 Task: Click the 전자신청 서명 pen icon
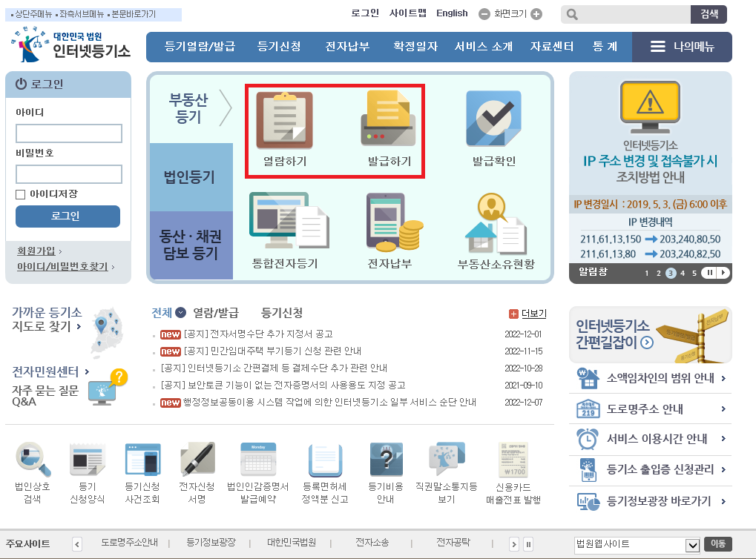click(x=197, y=459)
